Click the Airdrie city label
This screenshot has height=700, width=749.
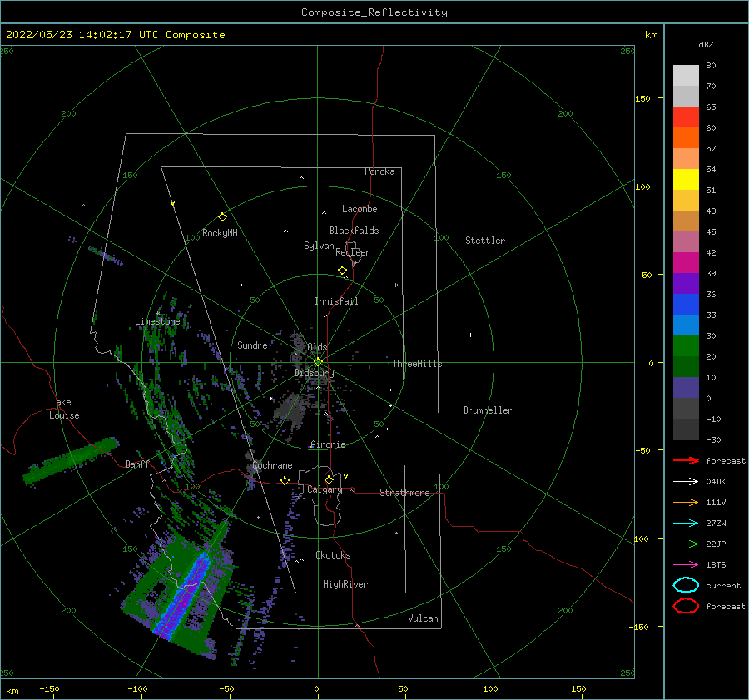click(x=328, y=444)
